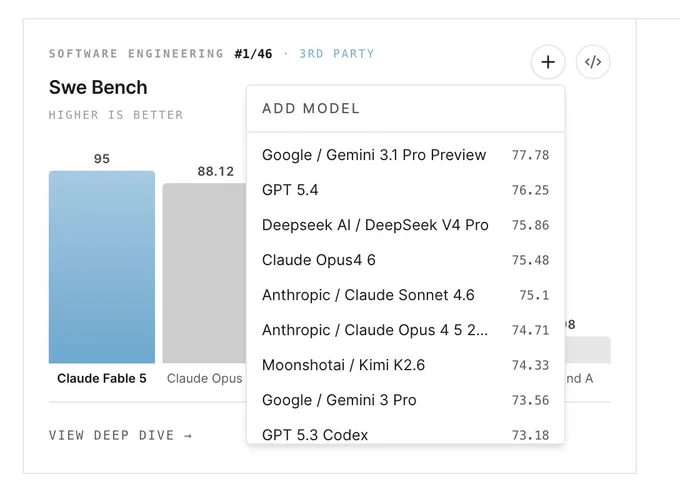This screenshot has width=680, height=494.
Task: Add GPT 5.3 Codex model
Action: click(405, 435)
